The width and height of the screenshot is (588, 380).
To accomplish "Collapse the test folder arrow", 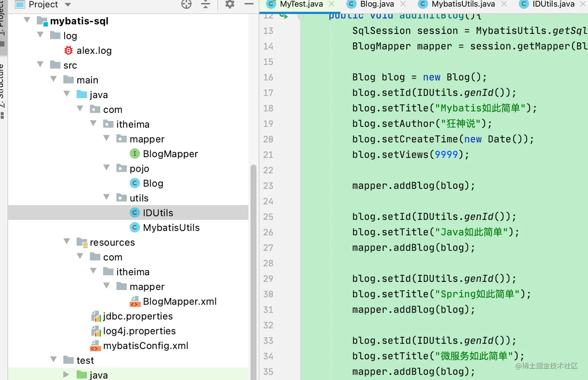I will pos(53,359).
